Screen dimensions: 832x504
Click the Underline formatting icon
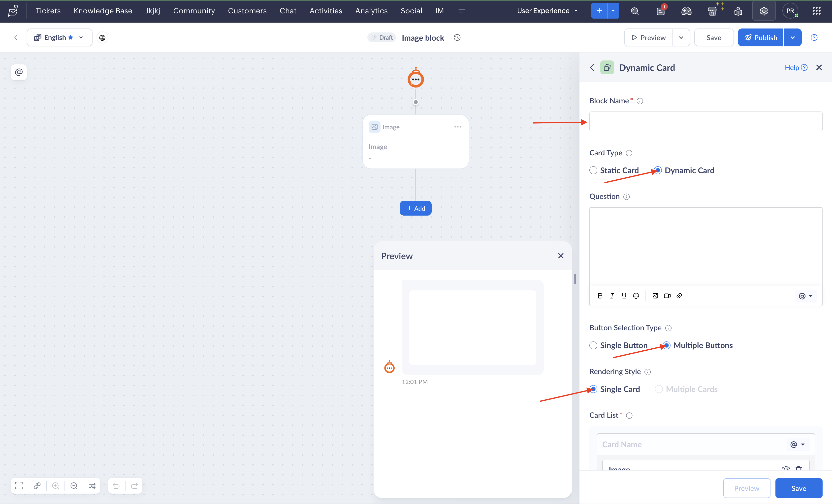[x=624, y=296]
